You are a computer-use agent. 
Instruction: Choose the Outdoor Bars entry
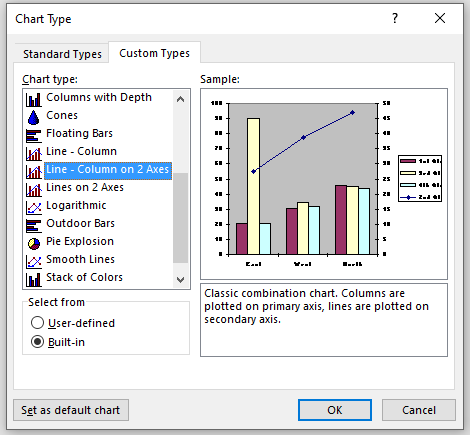pyautogui.click(x=80, y=223)
